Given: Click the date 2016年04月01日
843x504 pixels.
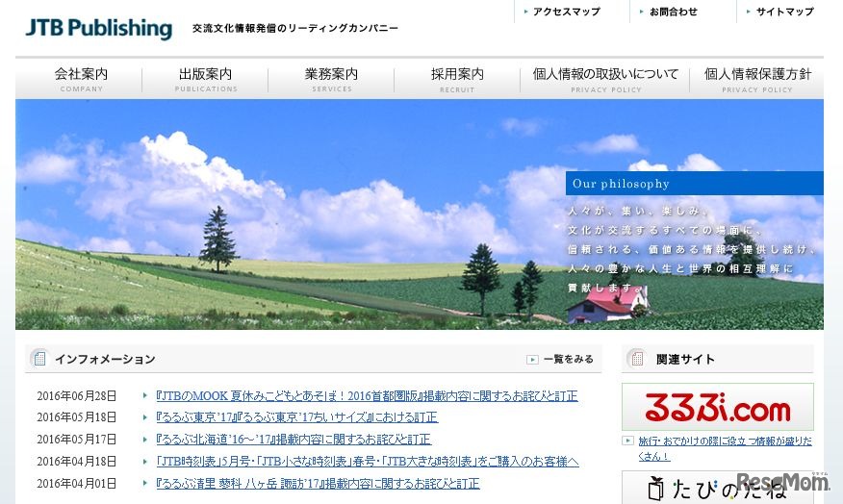Looking at the screenshot, I should [77, 484].
